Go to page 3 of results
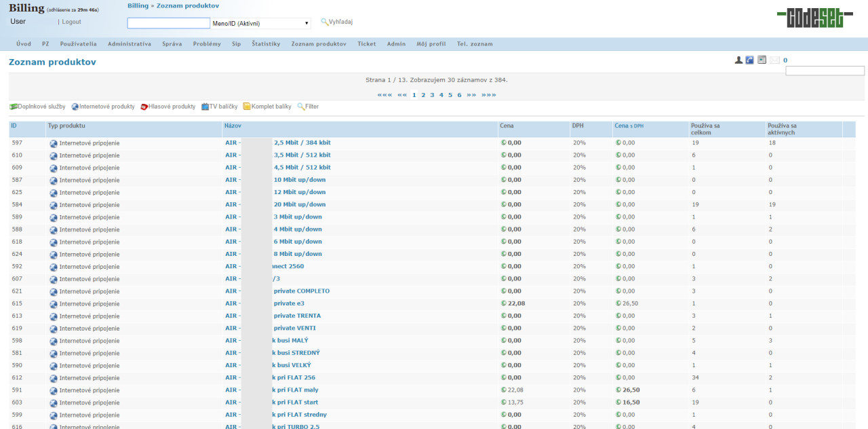This screenshot has height=429, width=868. (432, 95)
